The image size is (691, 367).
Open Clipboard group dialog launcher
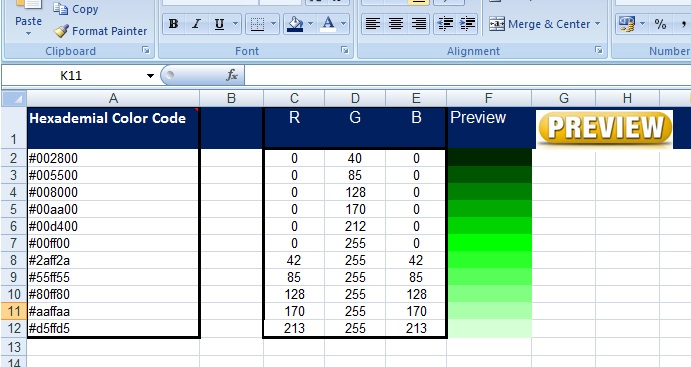[146, 50]
